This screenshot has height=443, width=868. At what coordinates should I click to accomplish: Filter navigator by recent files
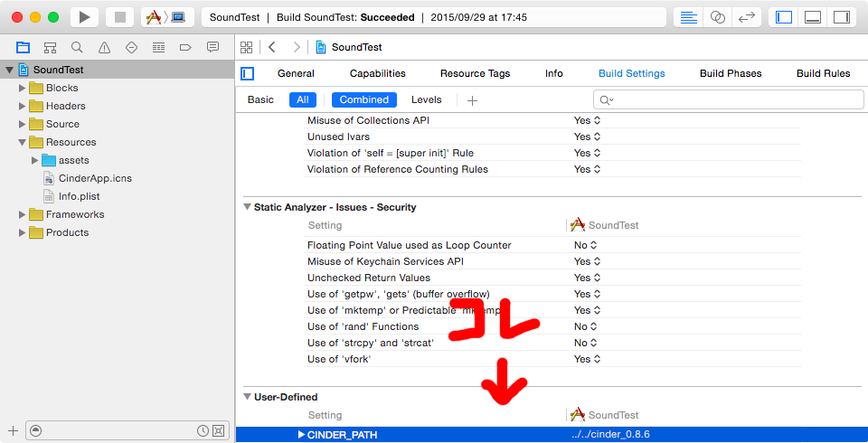click(x=203, y=431)
